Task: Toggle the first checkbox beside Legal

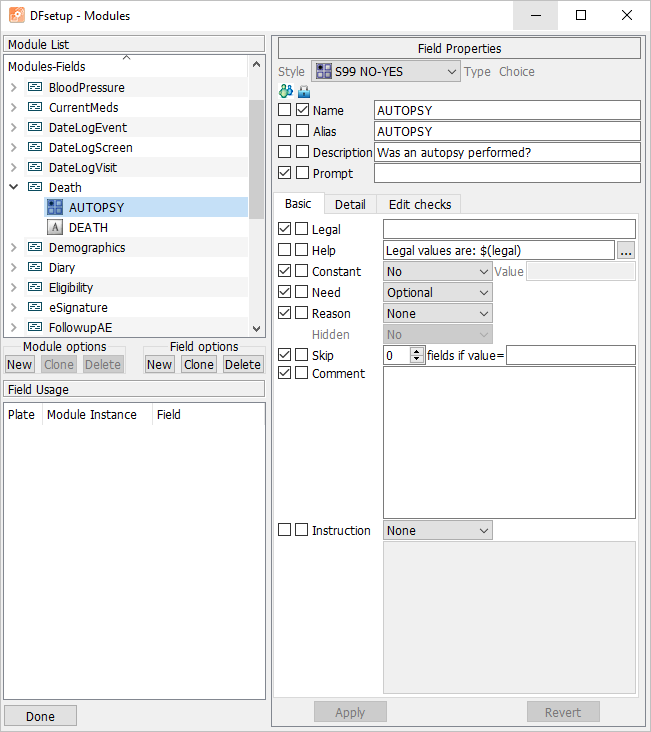Action: click(284, 229)
